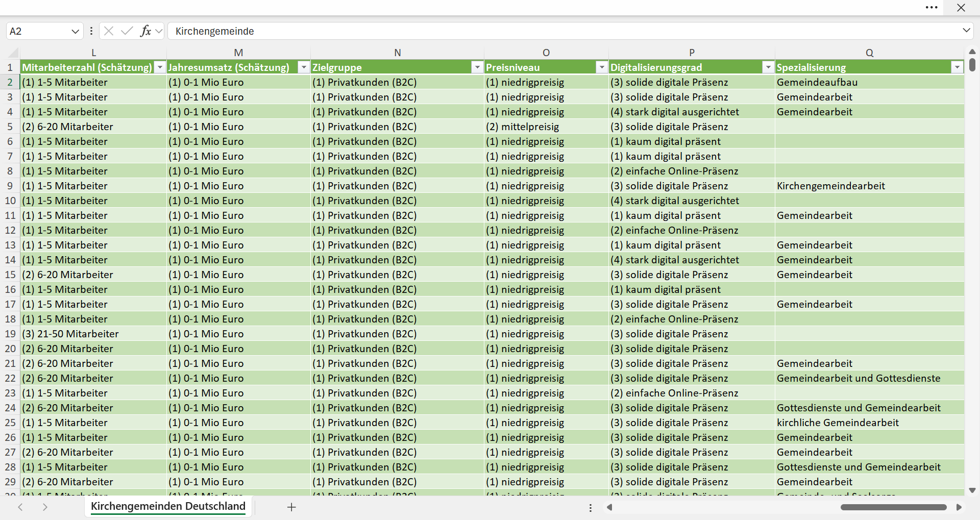The image size is (980, 520).
Task: Open filter dropdown for Digitalisierungsgrad column
Action: [768, 67]
